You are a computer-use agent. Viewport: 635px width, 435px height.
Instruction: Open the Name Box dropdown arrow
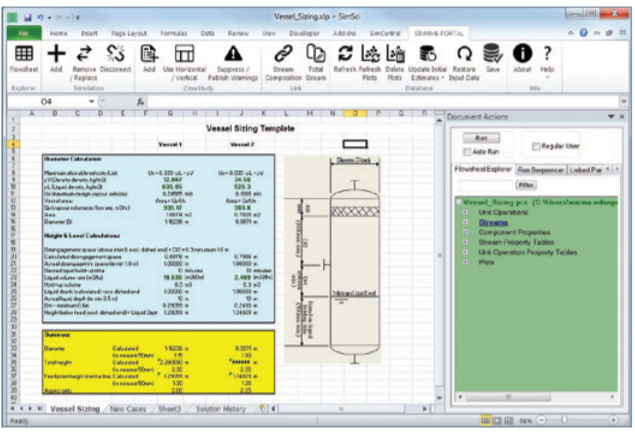coord(92,102)
